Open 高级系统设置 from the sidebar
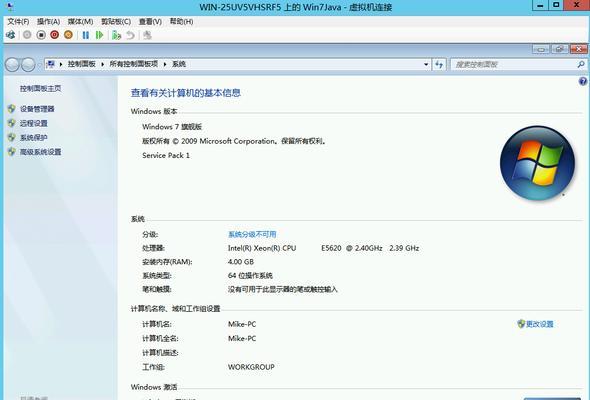This screenshot has height=400, width=590. (41, 152)
